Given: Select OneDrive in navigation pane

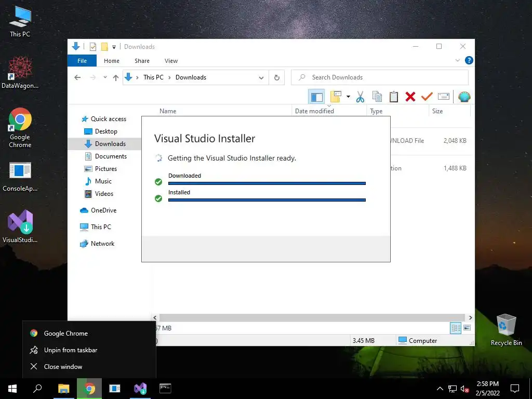Looking at the screenshot, I should (x=103, y=210).
